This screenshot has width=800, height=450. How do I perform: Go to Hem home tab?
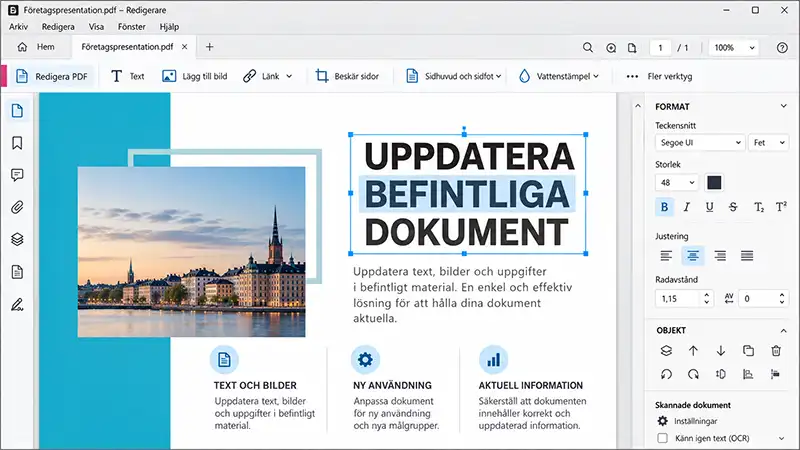coord(36,47)
